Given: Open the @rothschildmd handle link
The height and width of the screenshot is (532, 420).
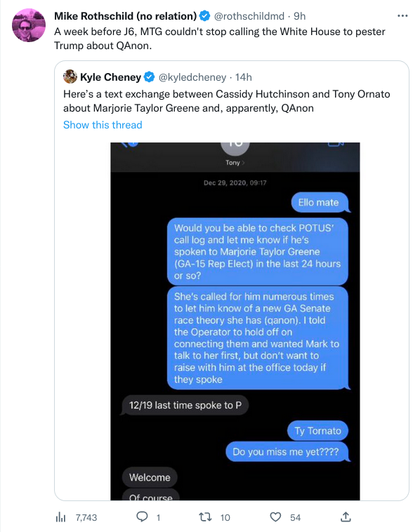Looking at the screenshot, I should (249, 16).
